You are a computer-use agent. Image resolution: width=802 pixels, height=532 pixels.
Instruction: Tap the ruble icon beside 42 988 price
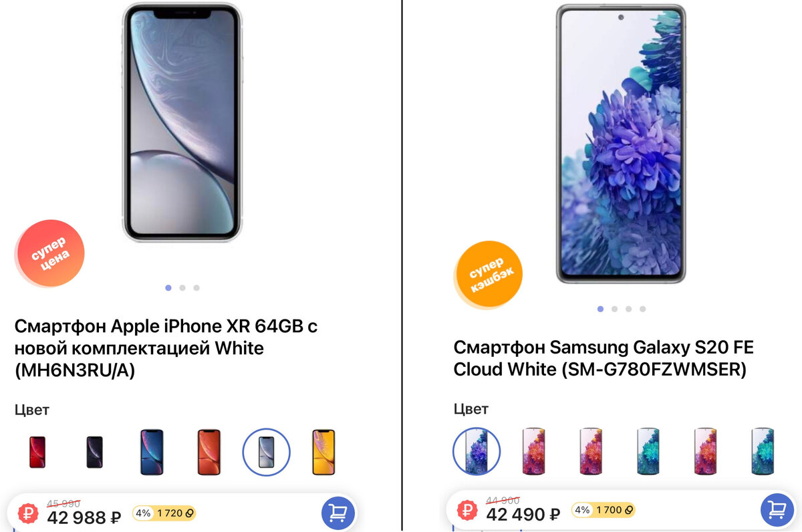(29, 513)
